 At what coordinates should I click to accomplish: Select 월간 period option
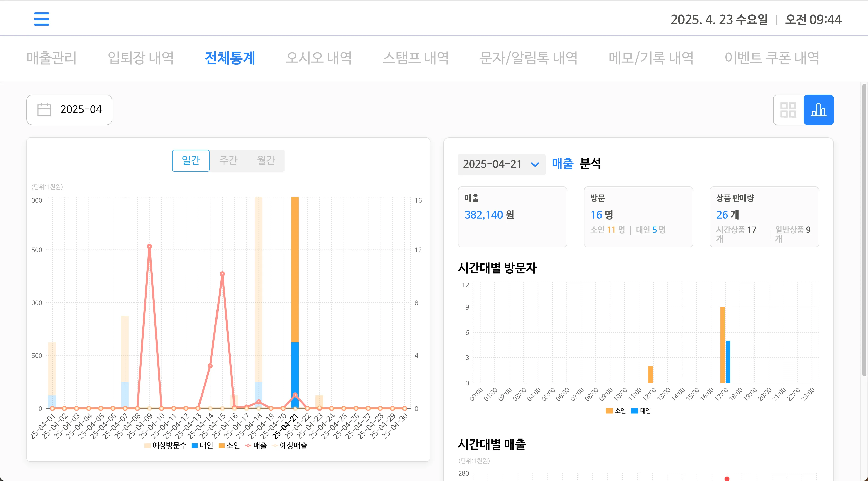click(266, 160)
